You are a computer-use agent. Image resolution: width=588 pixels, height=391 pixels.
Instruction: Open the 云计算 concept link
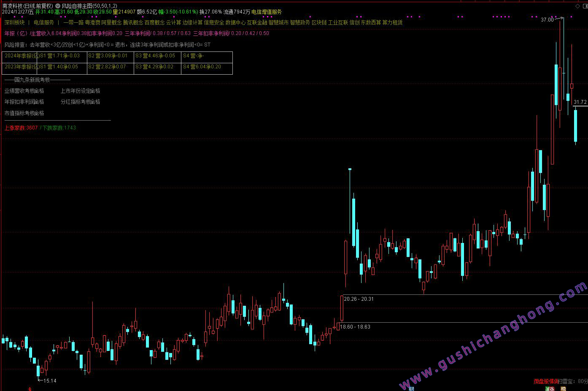pos(174,22)
